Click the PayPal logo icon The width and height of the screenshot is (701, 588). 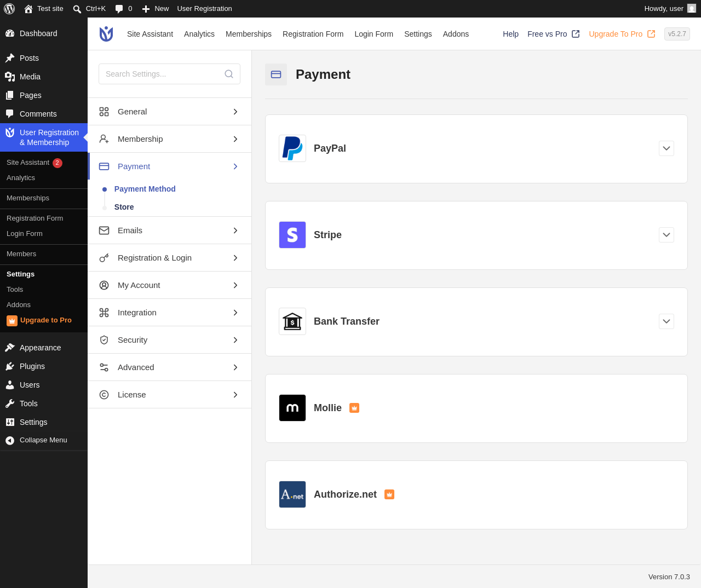(292, 148)
